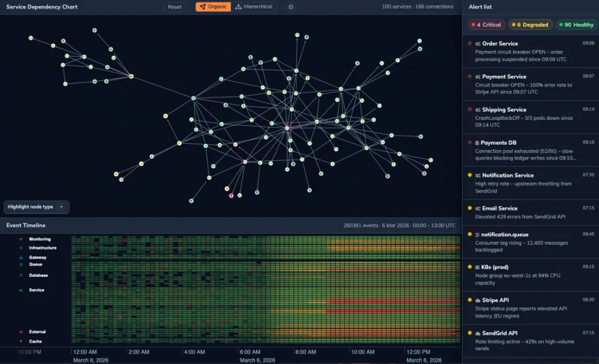Viewport: 599px width, 364px height.
Task: Click the Stripe API cloud icon
Action: pos(477,301)
